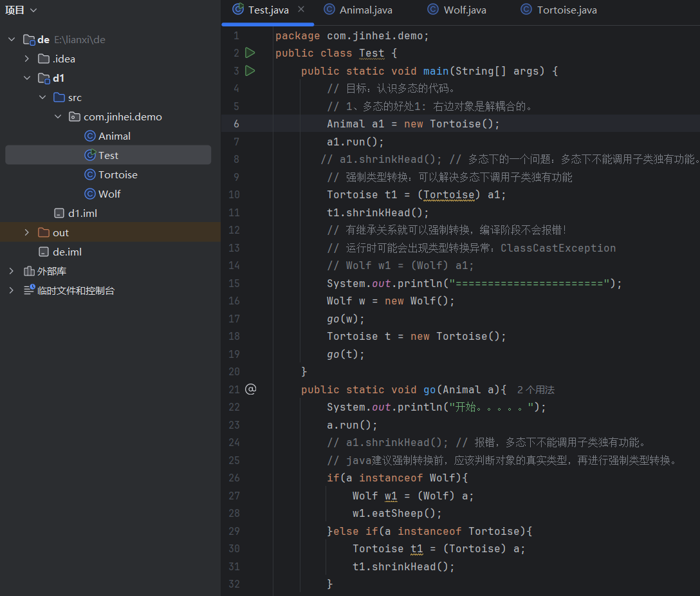This screenshot has width=700, height=596.
Task: Click the 'package com.jinhei.demo;' line
Action: 352,35
